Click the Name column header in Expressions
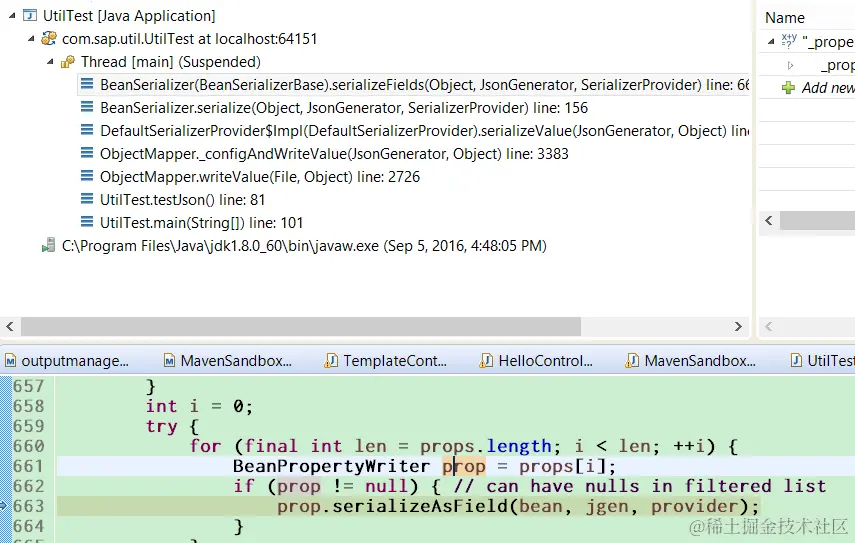The width and height of the screenshot is (855, 543). tap(785, 18)
